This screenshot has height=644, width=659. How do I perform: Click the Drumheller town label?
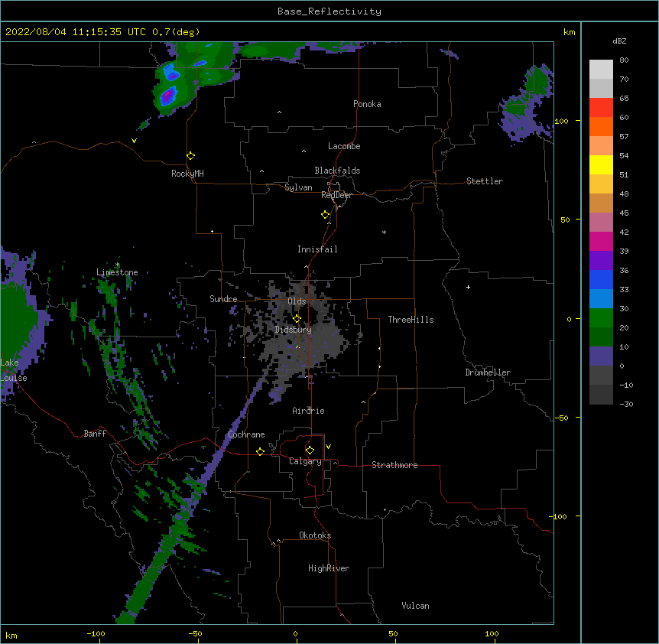coord(488,372)
